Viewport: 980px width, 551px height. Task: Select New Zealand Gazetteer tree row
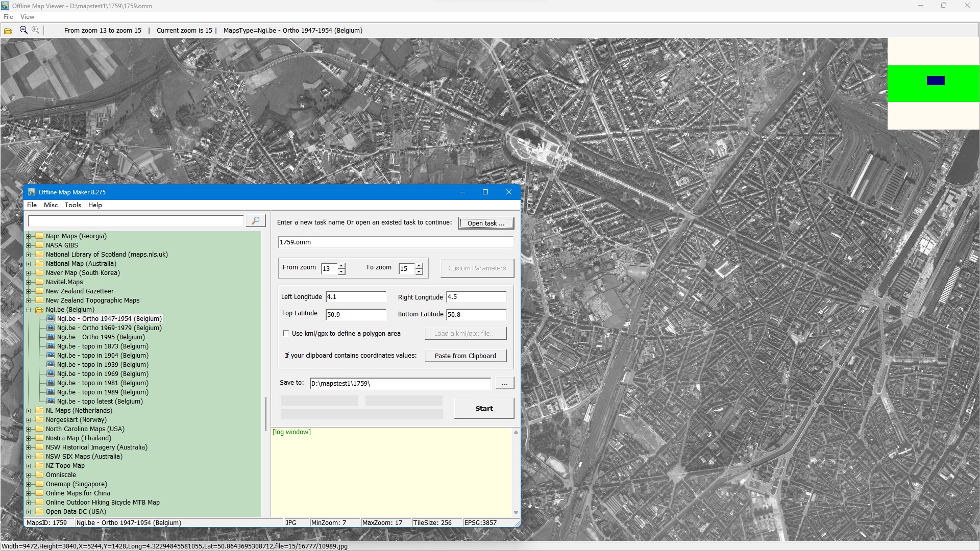[80, 291]
